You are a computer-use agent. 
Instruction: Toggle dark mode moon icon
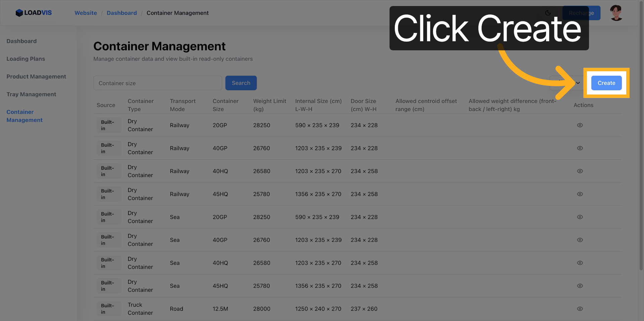click(548, 13)
